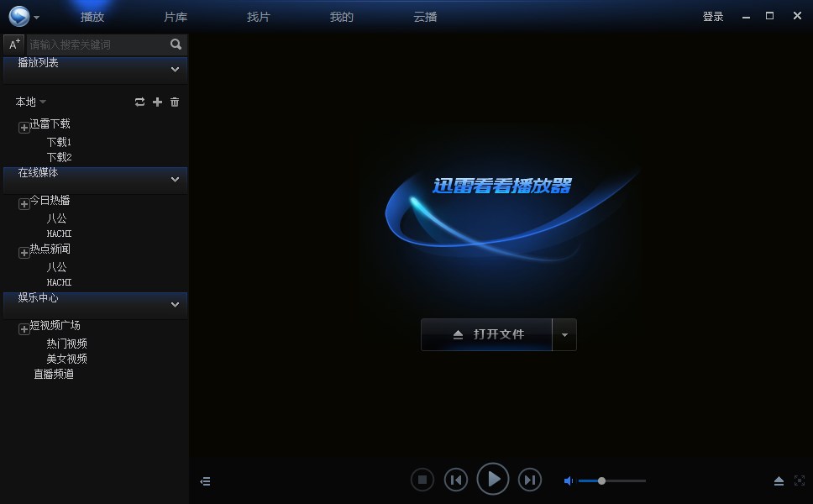The image size is (813, 504).
Task: Click the add file plus icon
Action: (x=157, y=102)
